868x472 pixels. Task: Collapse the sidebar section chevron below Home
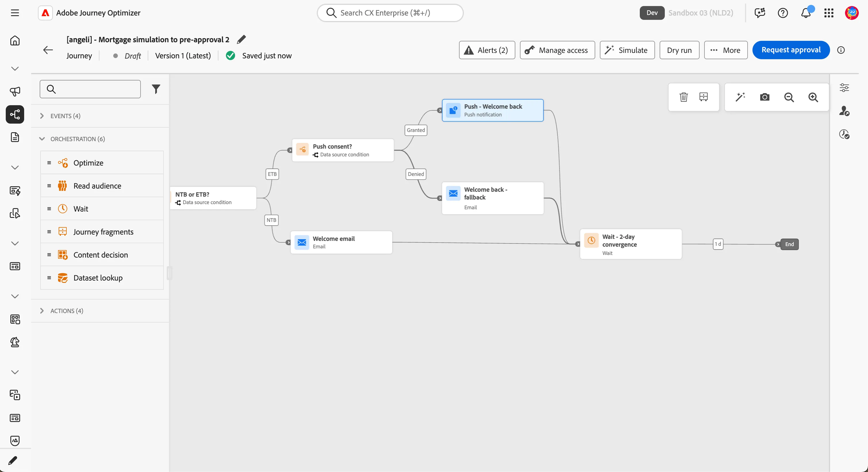(15, 69)
